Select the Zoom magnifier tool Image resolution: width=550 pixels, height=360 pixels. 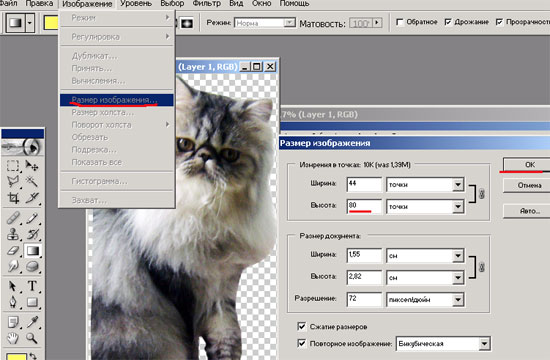[32, 338]
